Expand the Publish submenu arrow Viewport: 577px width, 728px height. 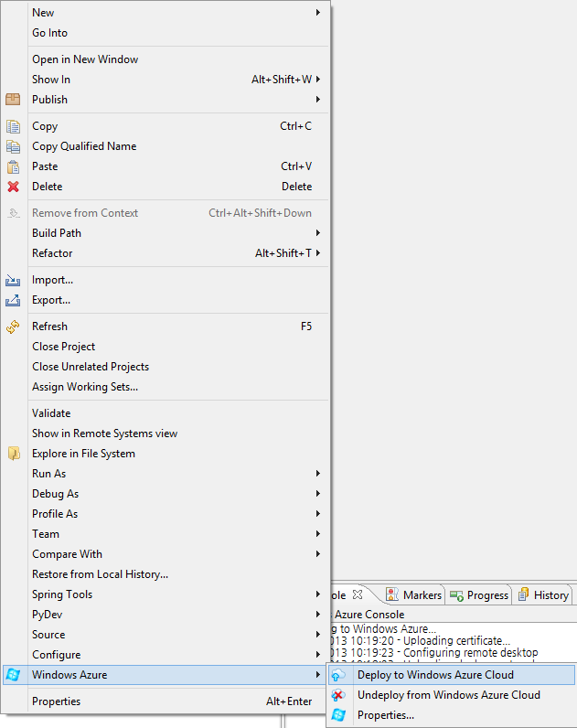[x=318, y=100]
